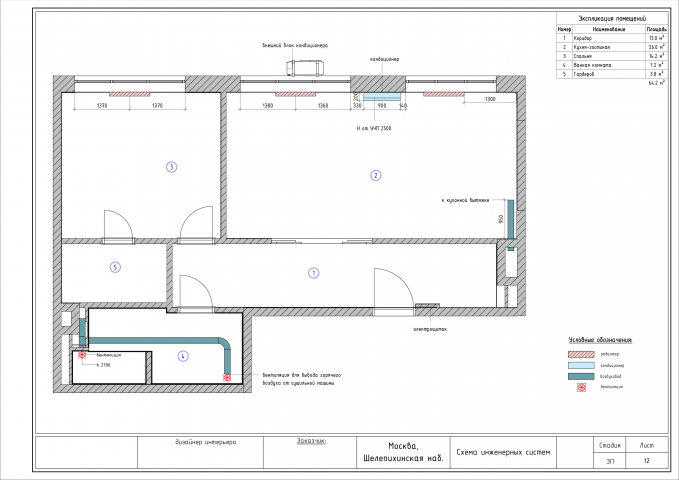Click the 'к кухонной вытяжке' annotation
This screenshot has height=480, width=679.
click(465, 200)
